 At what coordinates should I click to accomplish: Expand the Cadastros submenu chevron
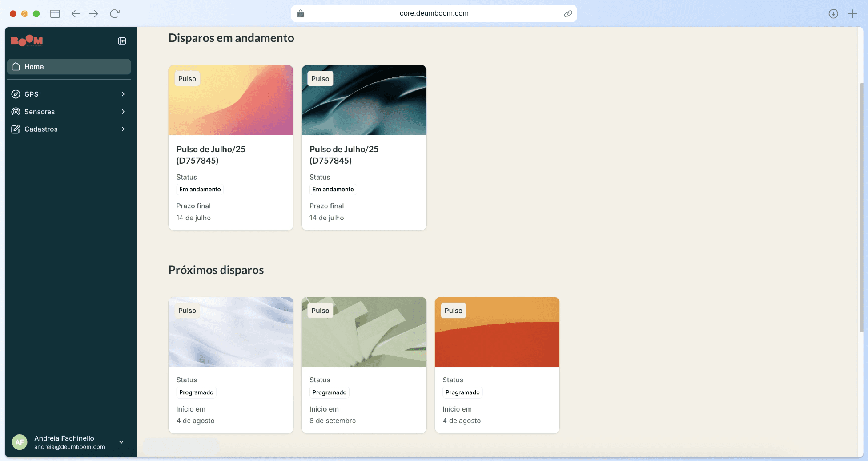point(123,129)
